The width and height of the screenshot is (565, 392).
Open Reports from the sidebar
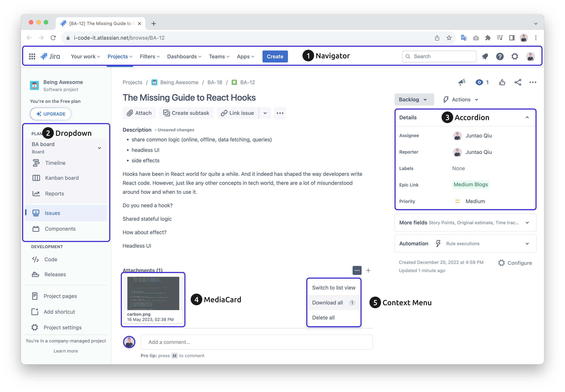click(55, 194)
